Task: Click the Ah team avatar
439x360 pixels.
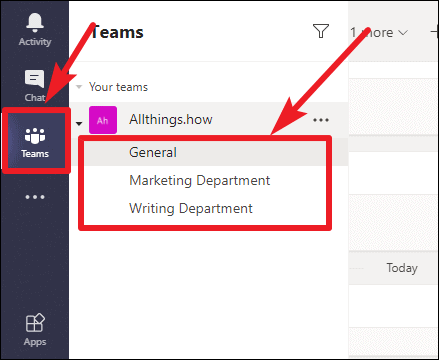Action: pos(103,120)
